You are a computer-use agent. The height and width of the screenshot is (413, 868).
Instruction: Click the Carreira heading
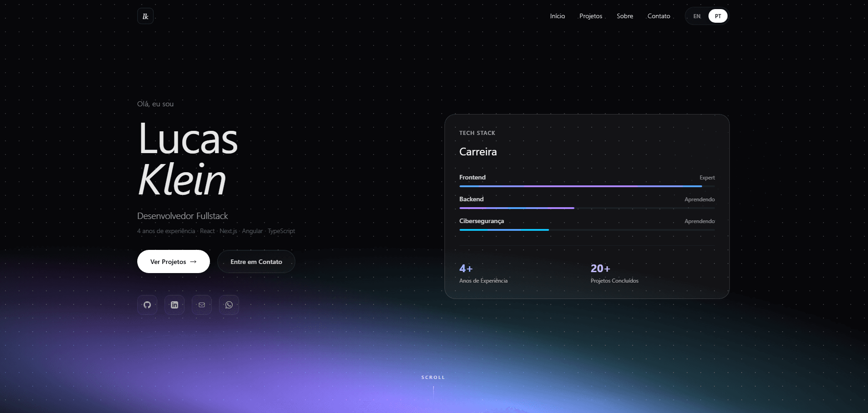tap(478, 152)
